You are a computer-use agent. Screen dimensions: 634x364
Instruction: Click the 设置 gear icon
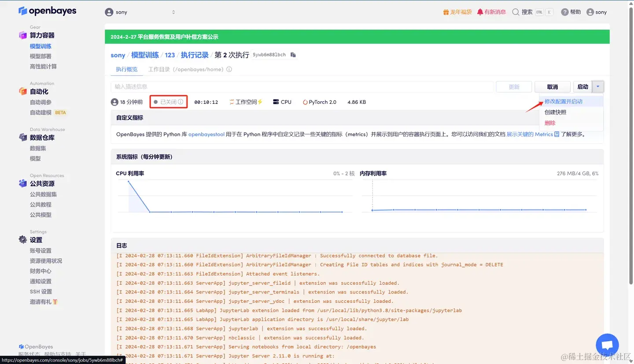tap(23, 239)
